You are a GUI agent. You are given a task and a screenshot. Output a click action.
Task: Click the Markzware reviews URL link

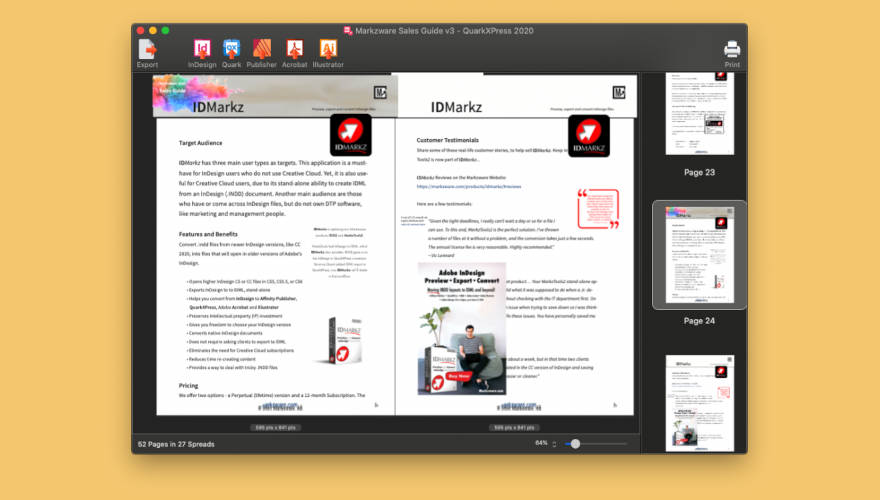point(469,186)
